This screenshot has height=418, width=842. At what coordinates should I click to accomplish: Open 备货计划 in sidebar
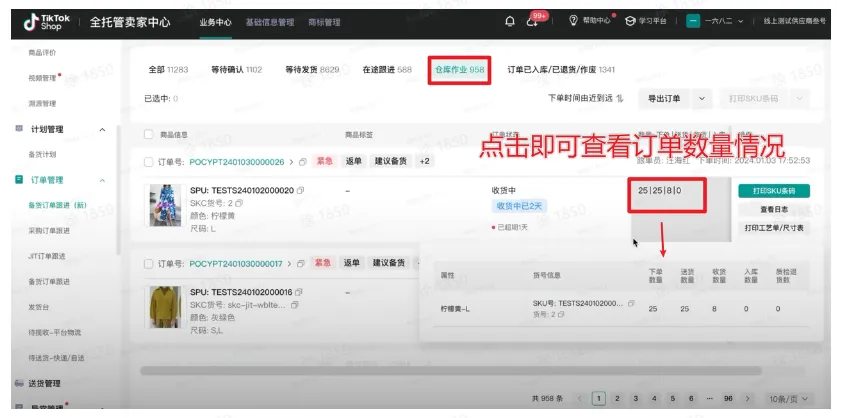coord(42,154)
